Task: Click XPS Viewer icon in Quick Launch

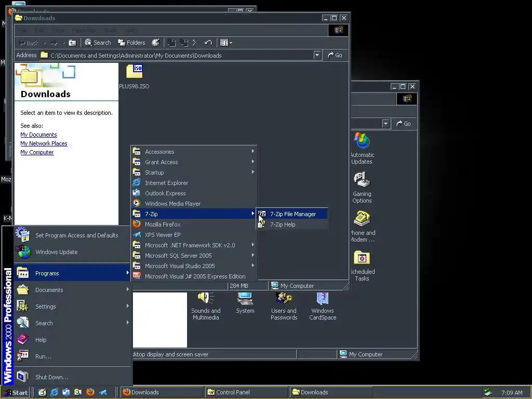Action: (x=103, y=392)
